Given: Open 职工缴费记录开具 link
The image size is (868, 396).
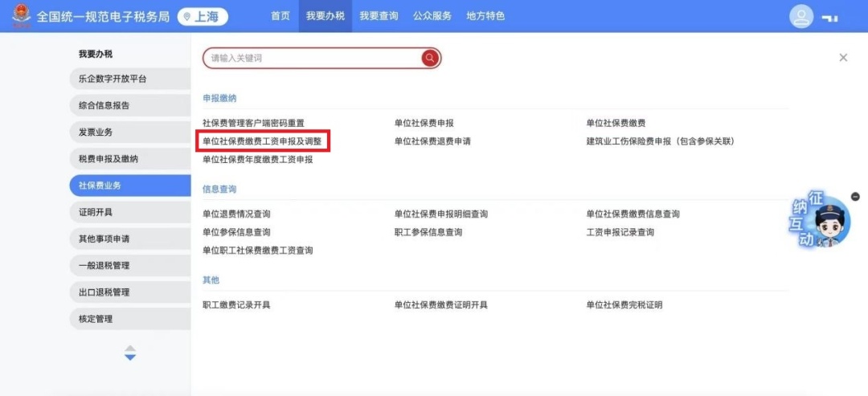Looking at the screenshot, I should point(236,304).
